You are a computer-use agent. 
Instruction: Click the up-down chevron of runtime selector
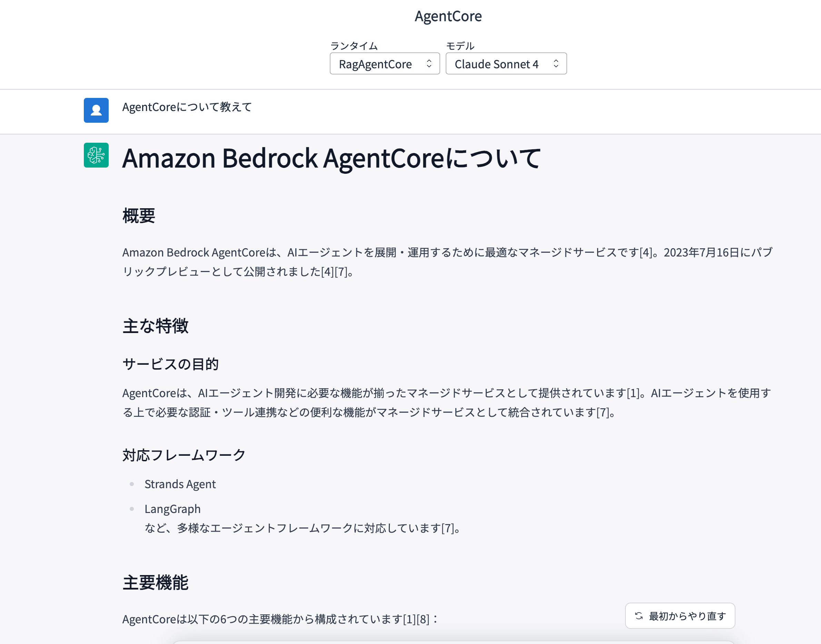[x=429, y=64]
